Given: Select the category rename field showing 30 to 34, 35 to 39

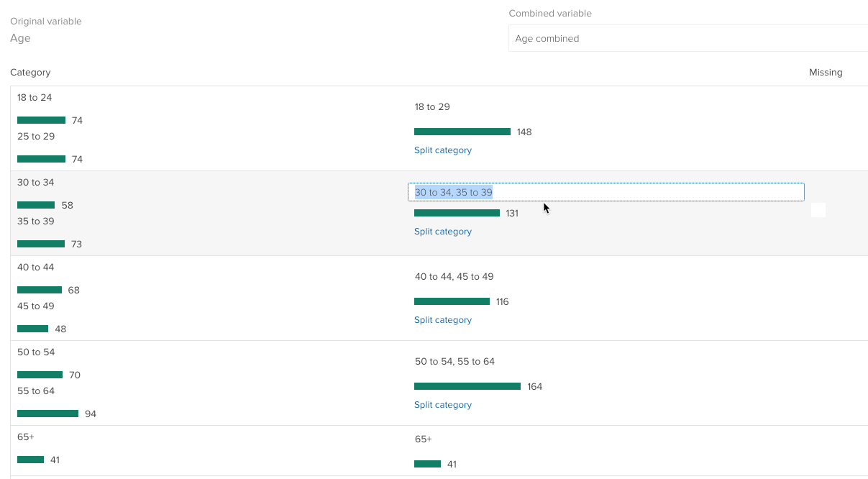Looking at the screenshot, I should point(606,191).
